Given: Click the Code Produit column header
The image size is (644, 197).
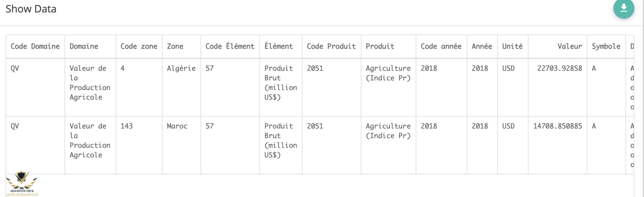Looking at the screenshot, I should point(331,46).
